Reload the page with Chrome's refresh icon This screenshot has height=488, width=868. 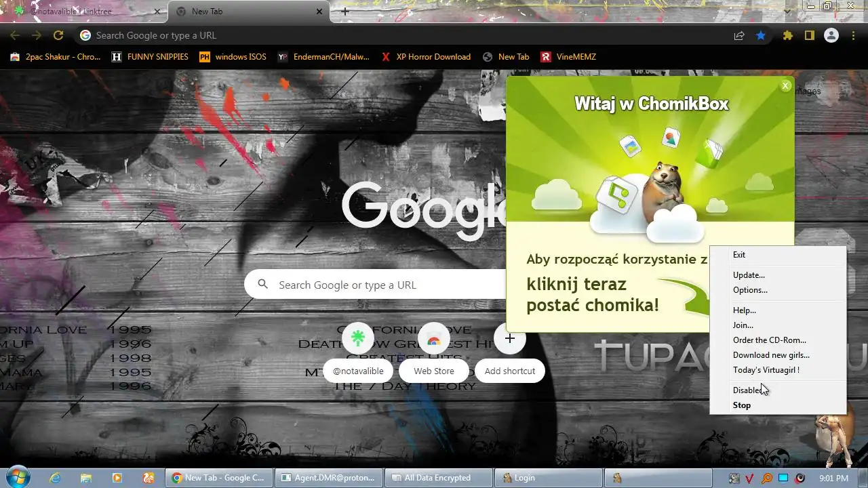pos(58,35)
